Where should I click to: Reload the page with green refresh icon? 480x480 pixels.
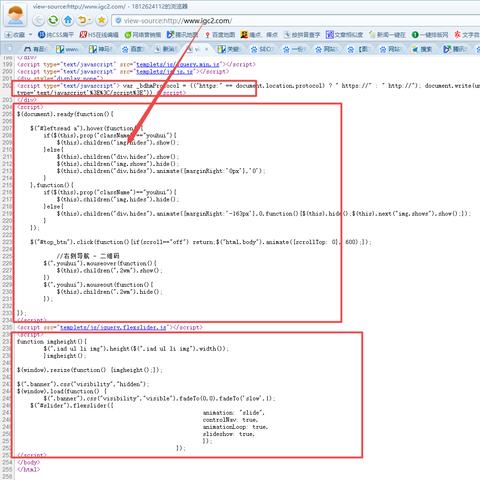coord(53,20)
